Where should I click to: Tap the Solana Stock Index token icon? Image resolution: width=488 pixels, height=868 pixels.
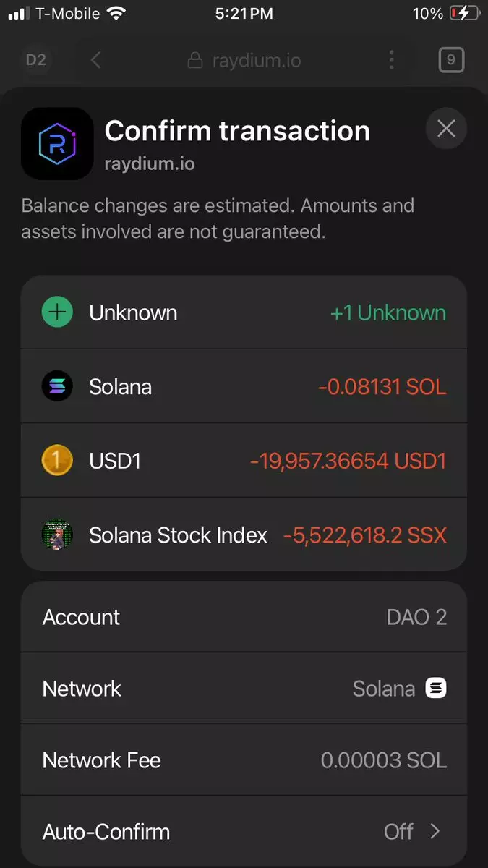point(57,535)
